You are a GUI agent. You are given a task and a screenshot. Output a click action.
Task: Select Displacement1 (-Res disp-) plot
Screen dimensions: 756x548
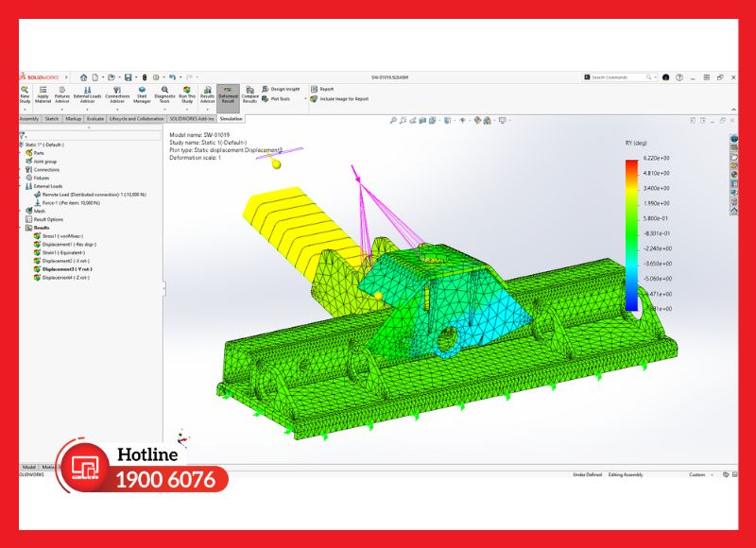(65, 245)
